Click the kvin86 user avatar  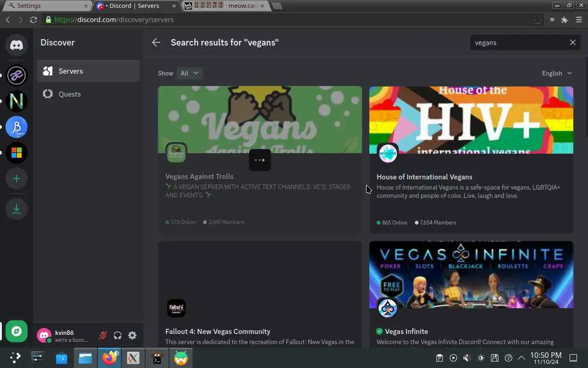[44, 335]
